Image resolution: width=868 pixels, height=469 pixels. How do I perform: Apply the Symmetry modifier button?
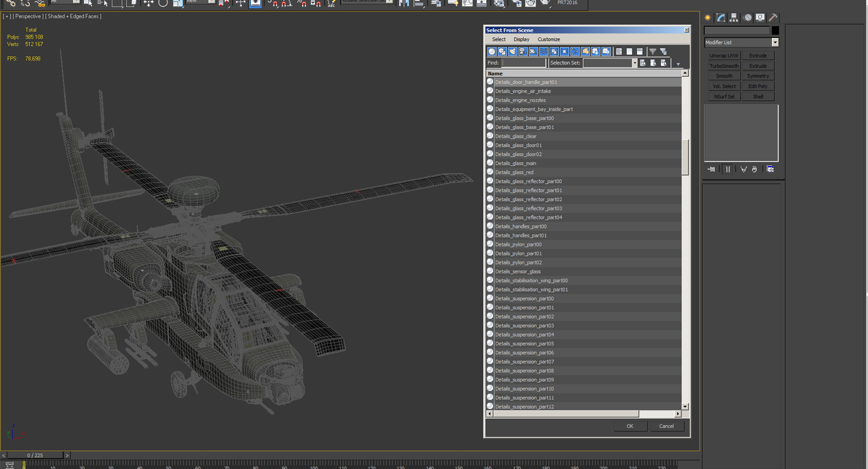click(758, 76)
